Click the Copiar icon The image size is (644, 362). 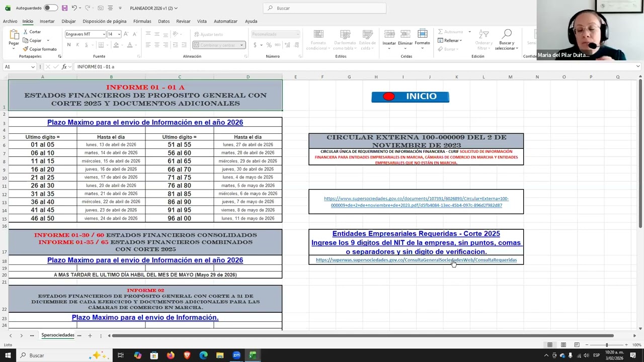click(26, 40)
